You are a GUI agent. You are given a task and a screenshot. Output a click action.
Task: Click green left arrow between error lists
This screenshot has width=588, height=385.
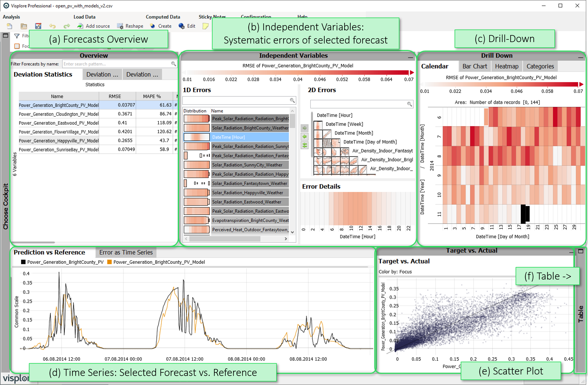[305, 136]
